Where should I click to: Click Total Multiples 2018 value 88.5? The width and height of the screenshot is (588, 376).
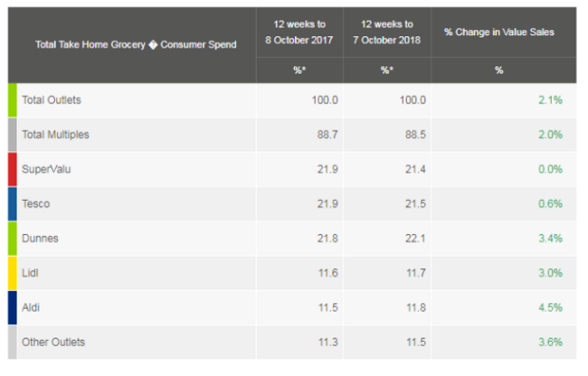coord(415,135)
